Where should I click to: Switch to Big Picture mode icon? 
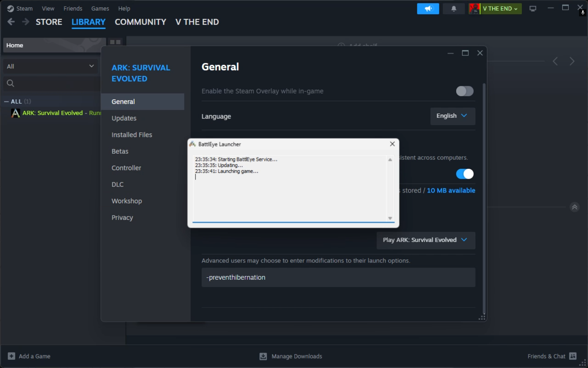[533, 9]
